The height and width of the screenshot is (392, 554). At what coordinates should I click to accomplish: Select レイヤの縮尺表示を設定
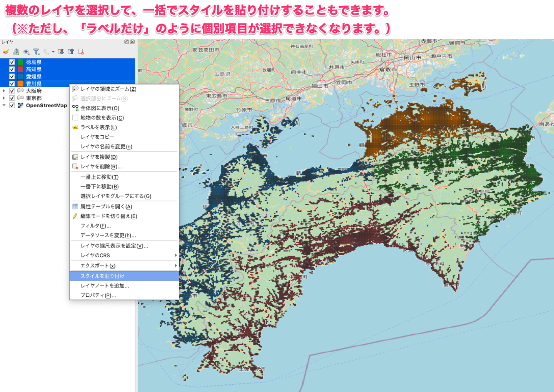click(124, 246)
